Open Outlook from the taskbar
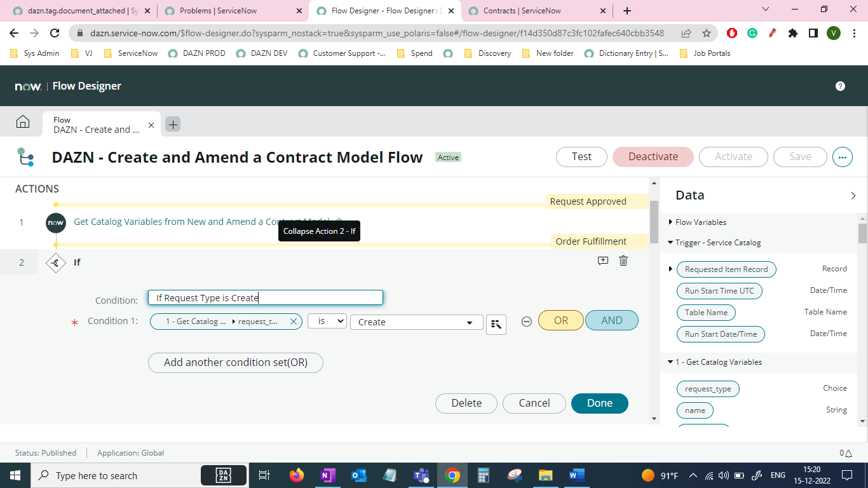Image resolution: width=868 pixels, height=488 pixels. tap(358, 475)
